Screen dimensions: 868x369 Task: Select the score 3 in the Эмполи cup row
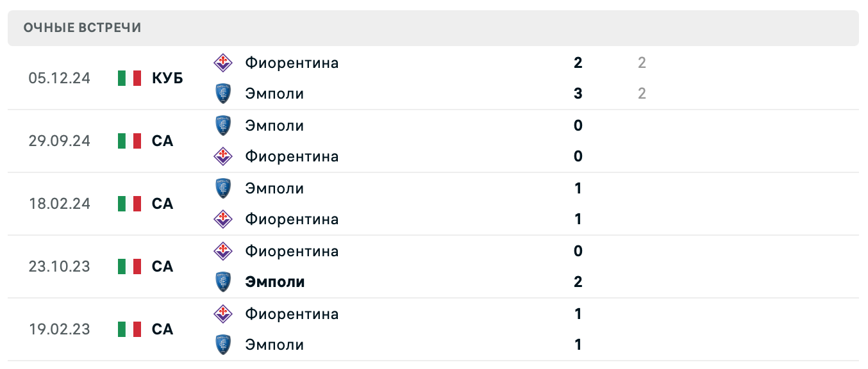(578, 94)
